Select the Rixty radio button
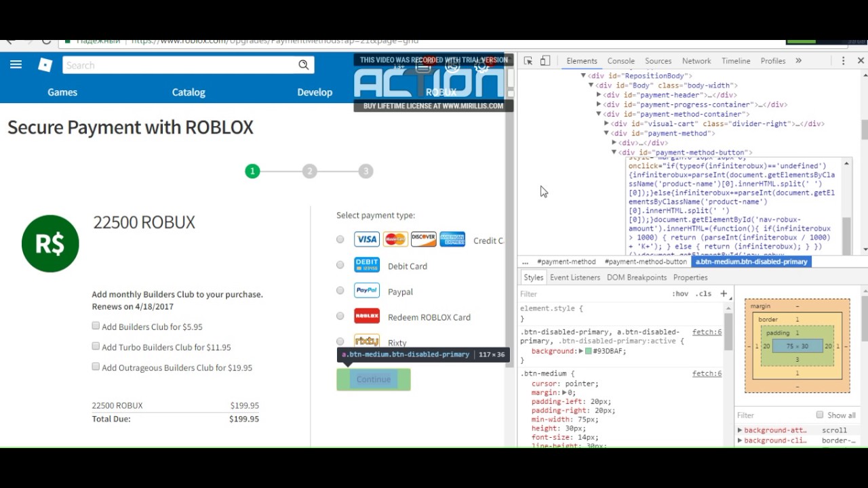This screenshot has height=488, width=868. coord(340,342)
